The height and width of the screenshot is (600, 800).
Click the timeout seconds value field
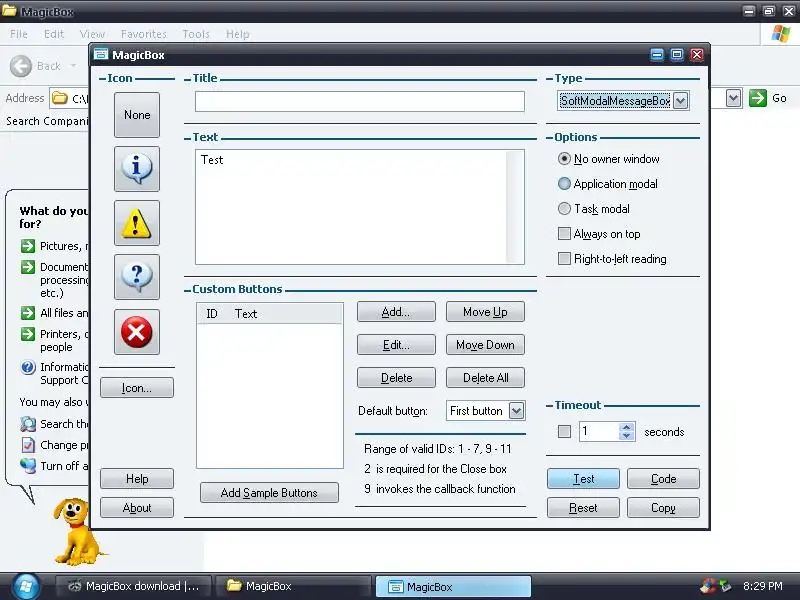(x=599, y=432)
